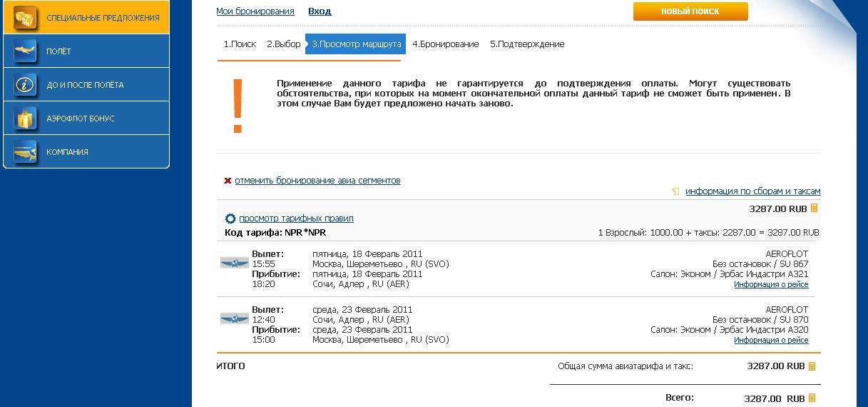Open the Компания sidebar menu
Screen dimensions: 868x407
pyautogui.click(x=86, y=151)
